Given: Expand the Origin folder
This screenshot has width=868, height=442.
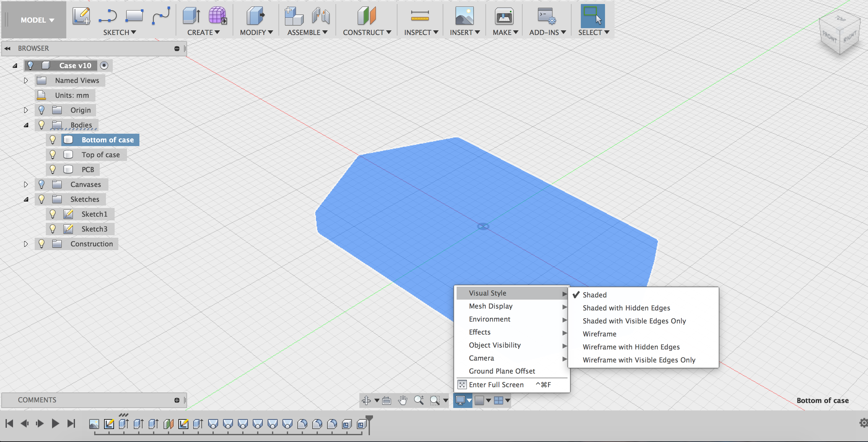Looking at the screenshot, I should pos(26,110).
